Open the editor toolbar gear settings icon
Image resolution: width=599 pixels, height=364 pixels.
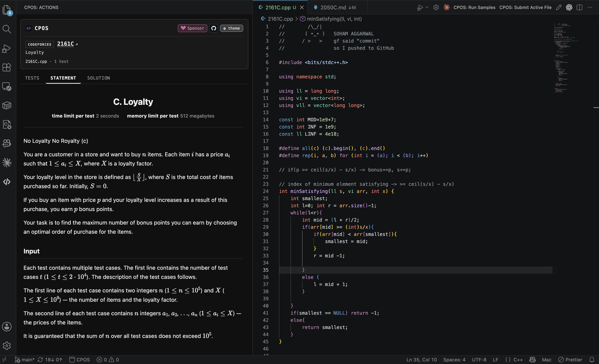coord(436,7)
